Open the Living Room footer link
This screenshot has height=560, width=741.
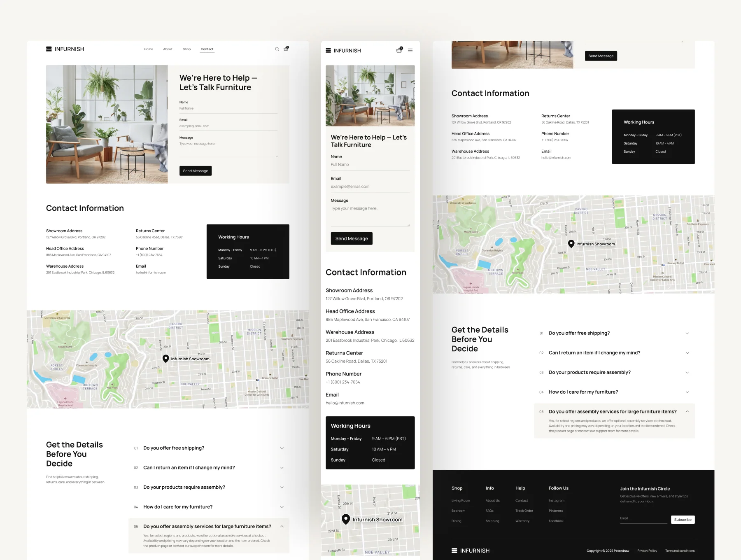461,501
